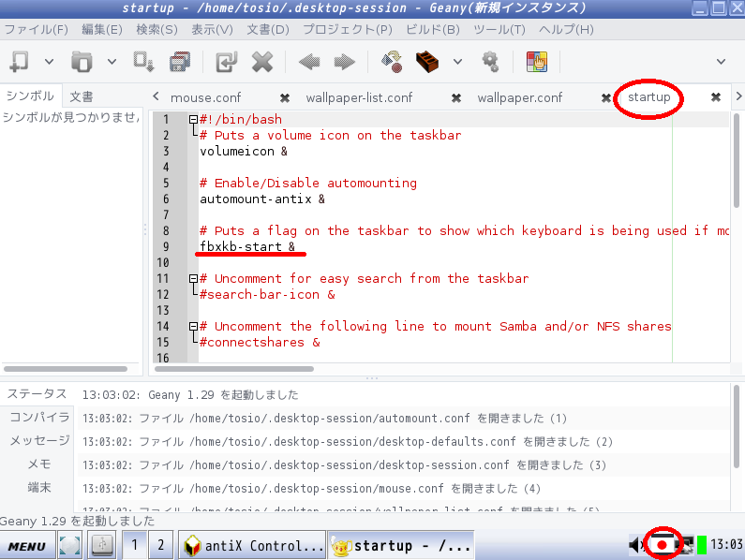The image size is (745, 560).
Task: Switch to the シンボル sidebar tab
Action: pyautogui.click(x=30, y=96)
